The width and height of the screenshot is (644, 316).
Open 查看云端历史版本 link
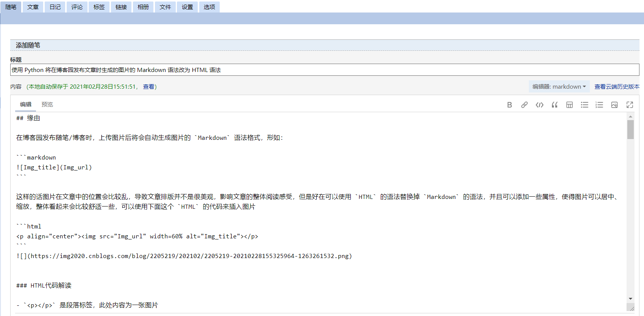click(617, 87)
